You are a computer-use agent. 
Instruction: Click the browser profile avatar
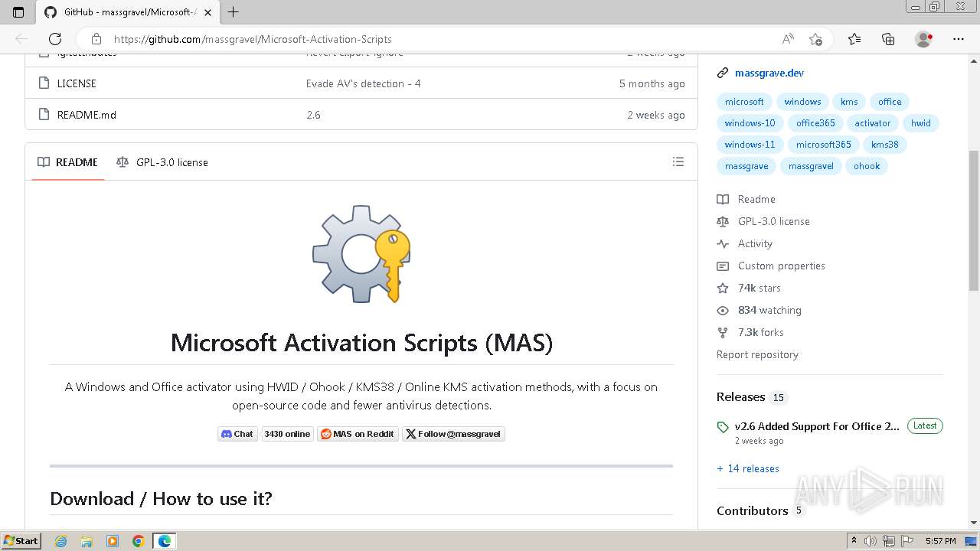tap(923, 39)
